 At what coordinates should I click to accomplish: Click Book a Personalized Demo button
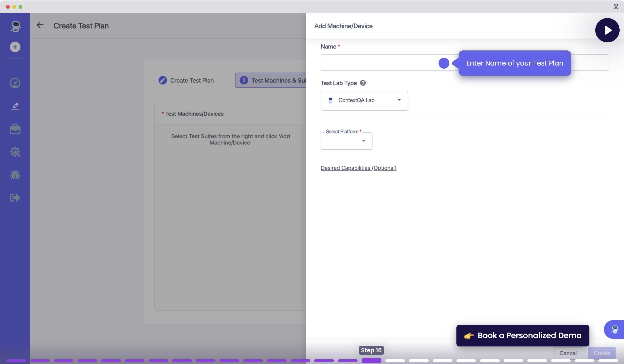(x=522, y=335)
